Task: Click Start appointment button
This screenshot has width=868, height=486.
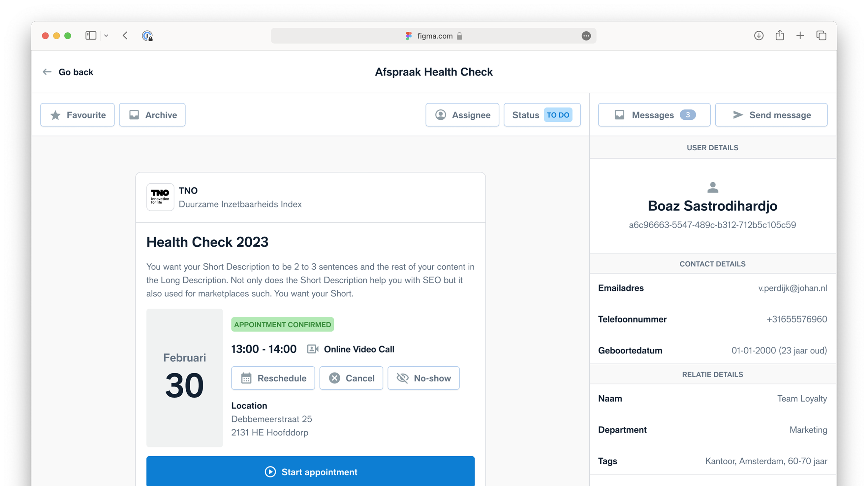Action: (x=310, y=471)
